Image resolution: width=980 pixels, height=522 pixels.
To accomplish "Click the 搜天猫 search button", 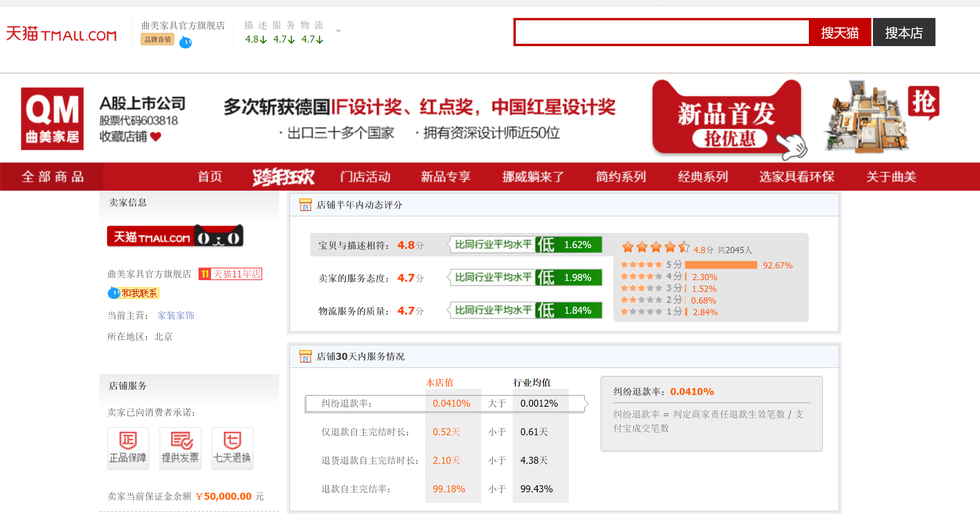I will (840, 32).
